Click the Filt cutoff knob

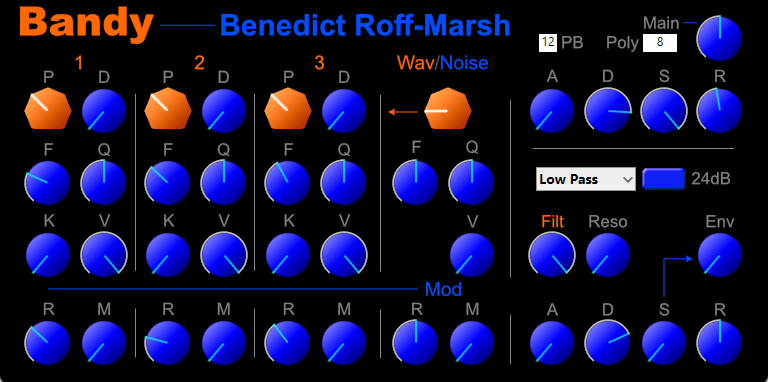(552, 255)
